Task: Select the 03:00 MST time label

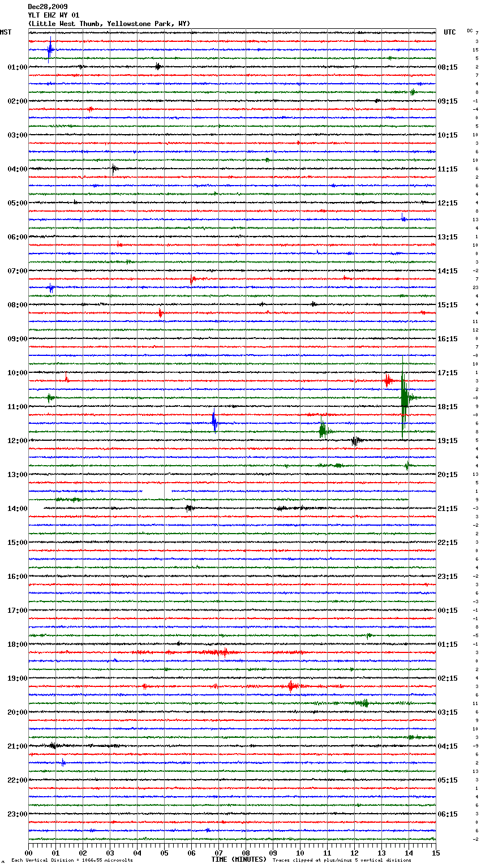Action: pos(18,135)
